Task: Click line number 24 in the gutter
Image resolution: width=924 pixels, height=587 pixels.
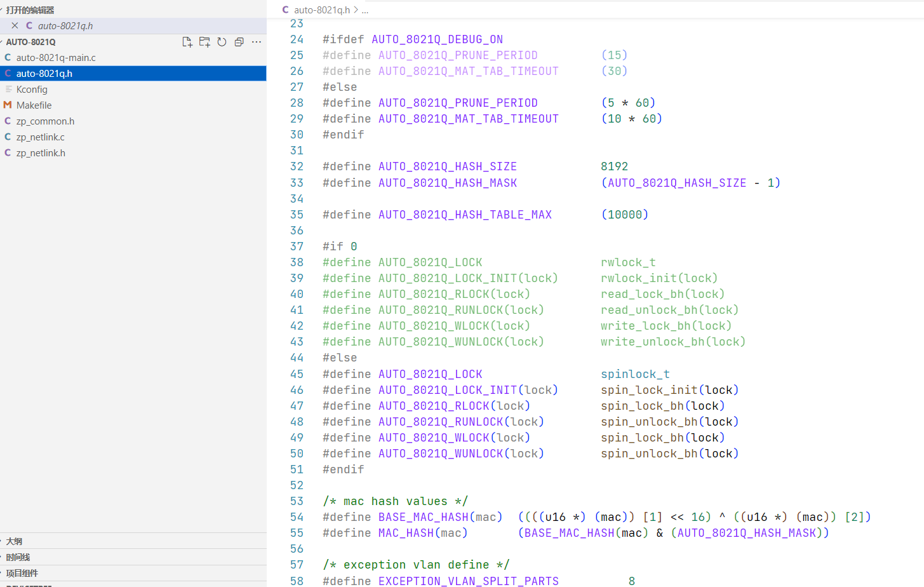Action: (x=297, y=39)
